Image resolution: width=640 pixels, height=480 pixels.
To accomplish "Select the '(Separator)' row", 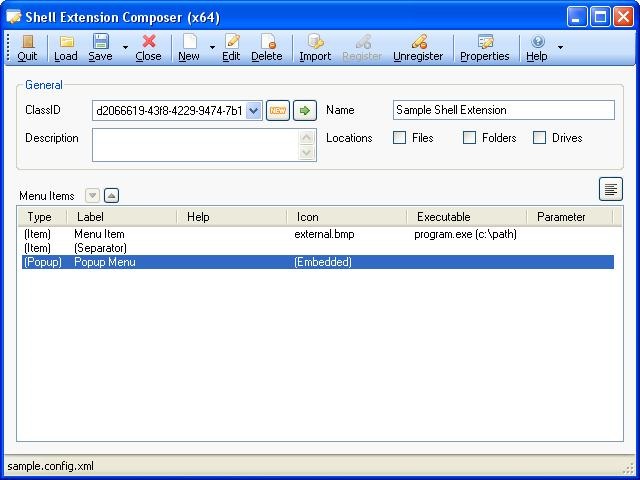I will click(x=318, y=248).
